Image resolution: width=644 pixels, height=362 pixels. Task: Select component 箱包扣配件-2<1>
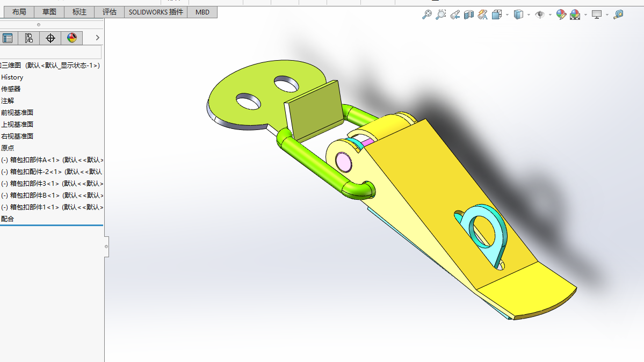click(52, 172)
